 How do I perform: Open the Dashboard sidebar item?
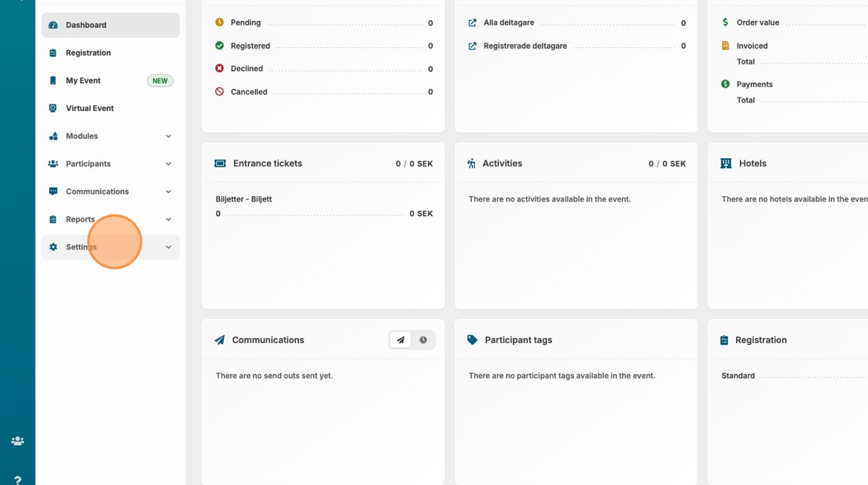[86, 25]
